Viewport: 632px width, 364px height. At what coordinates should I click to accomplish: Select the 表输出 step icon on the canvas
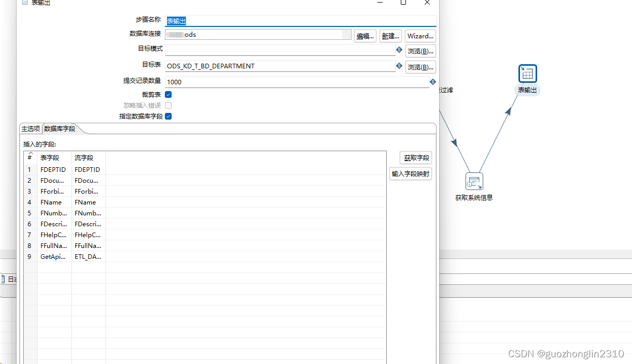tap(527, 73)
